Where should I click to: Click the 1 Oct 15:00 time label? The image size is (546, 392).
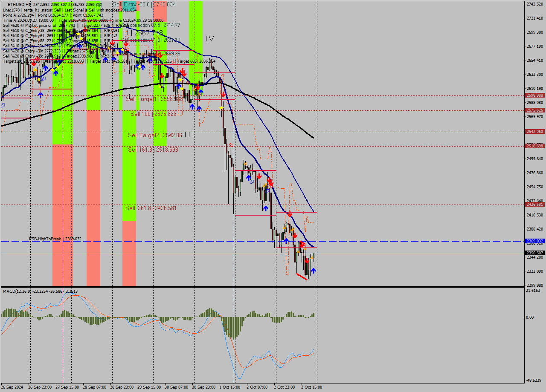[229, 387]
